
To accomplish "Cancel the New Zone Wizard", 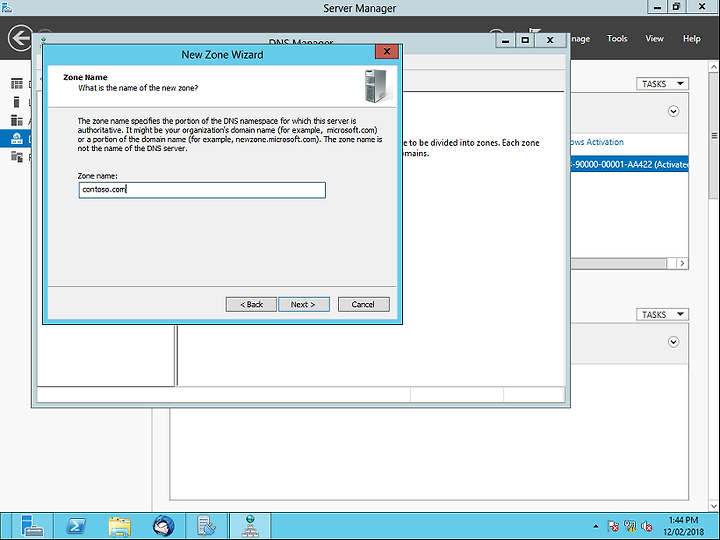I will (x=363, y=304).
